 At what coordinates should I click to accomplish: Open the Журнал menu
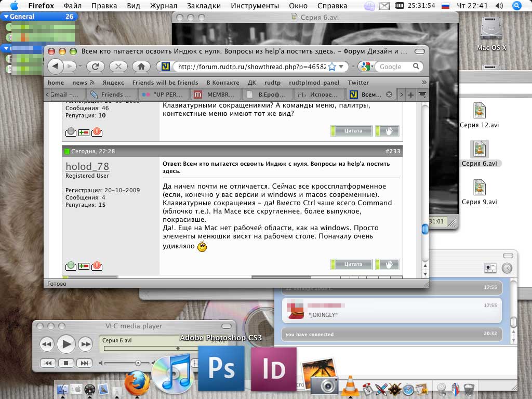[163, 6]
